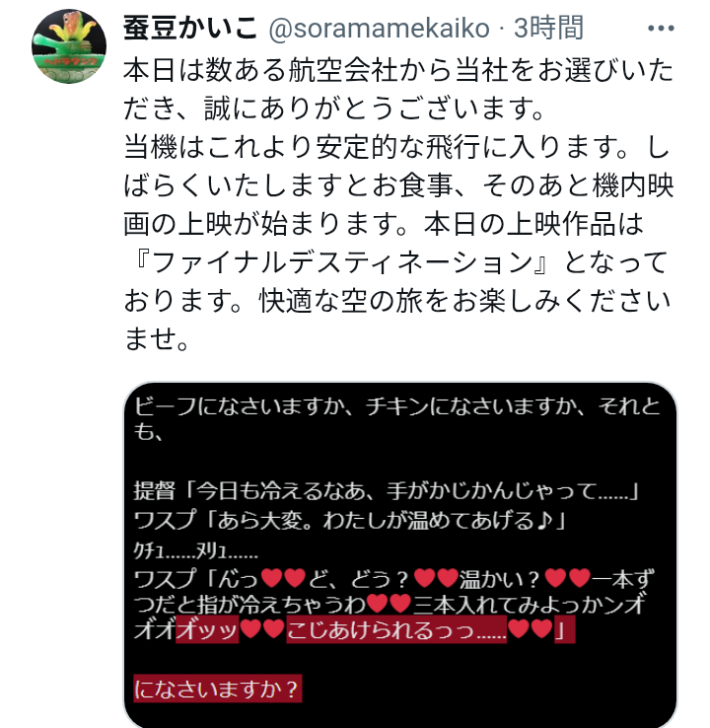
Task: Click the tweet's final line ませ。
Action: (157, 339)
